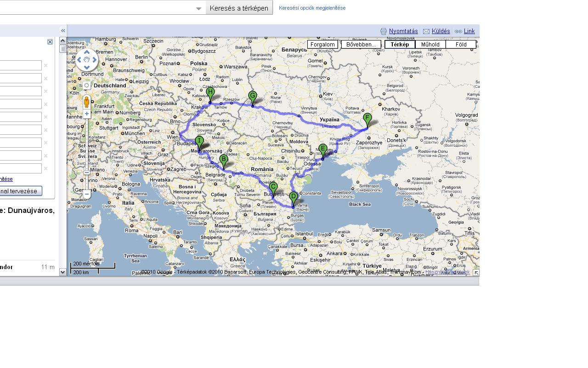
Task: Click the circle atop the zoom slider
Action: 86,86
